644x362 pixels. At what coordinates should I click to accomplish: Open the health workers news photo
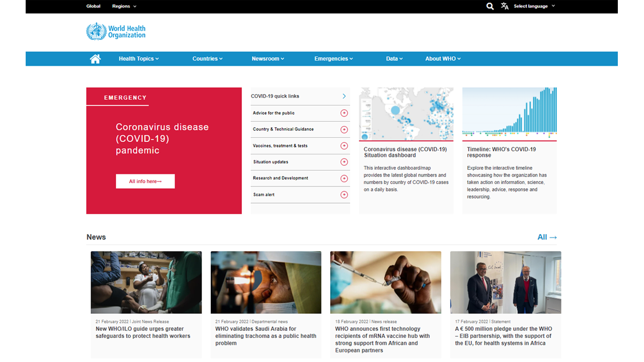(146, 283)
